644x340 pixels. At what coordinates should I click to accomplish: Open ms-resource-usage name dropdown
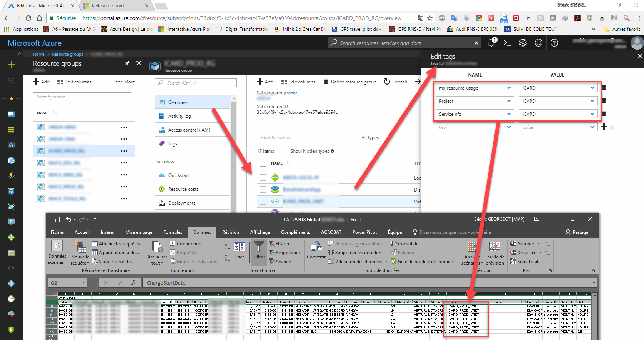(509, 88)
